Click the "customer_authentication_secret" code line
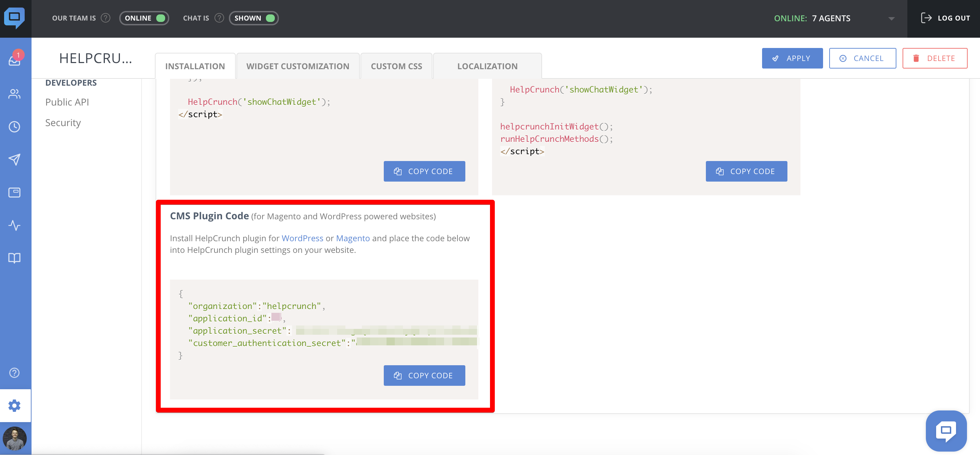 pyautogui.click(x=332, y=343)
